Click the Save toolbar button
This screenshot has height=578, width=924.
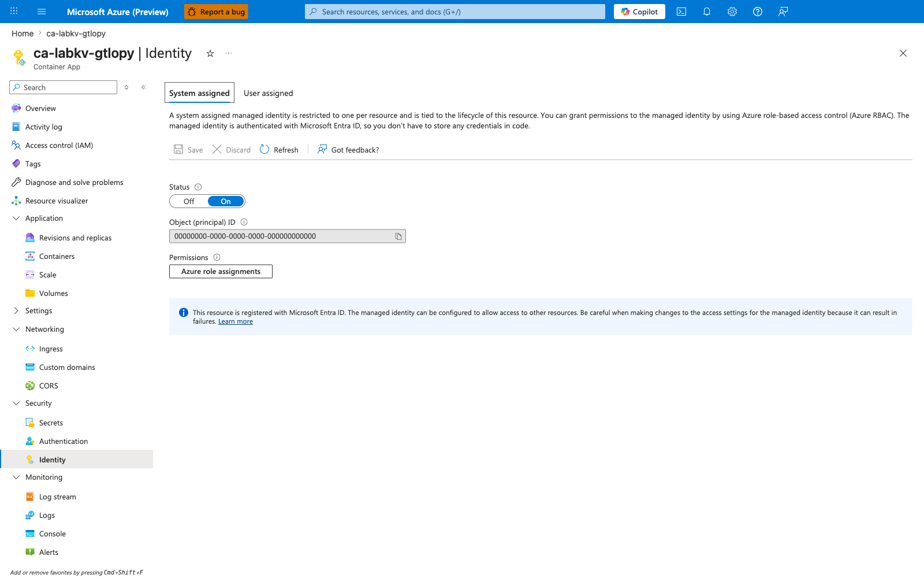coord(188,150)
